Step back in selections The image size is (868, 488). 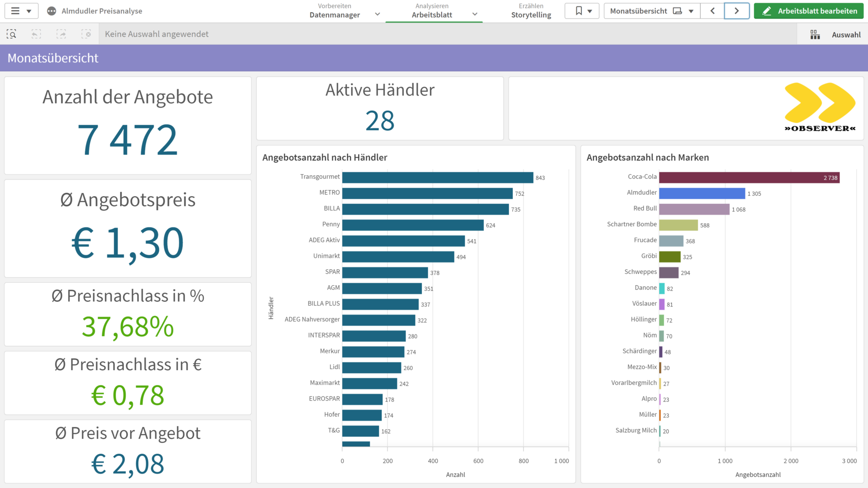click(x=36, y=34)
